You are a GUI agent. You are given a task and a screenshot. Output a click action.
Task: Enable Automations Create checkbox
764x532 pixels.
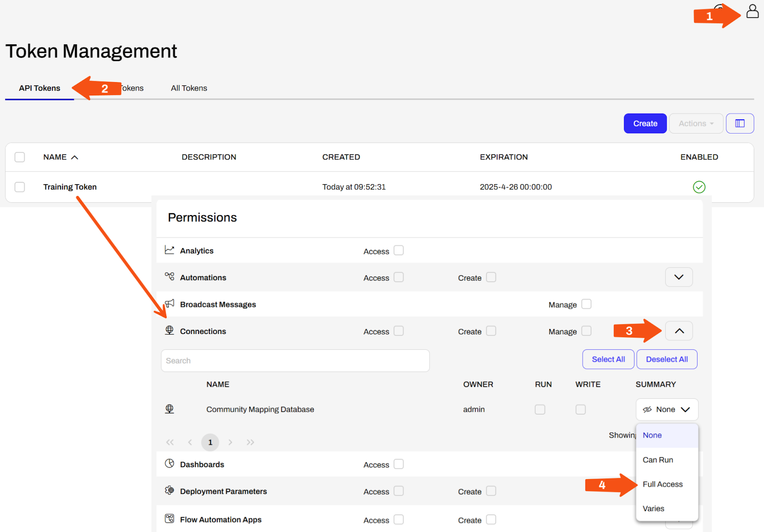(x=491, y=277)
